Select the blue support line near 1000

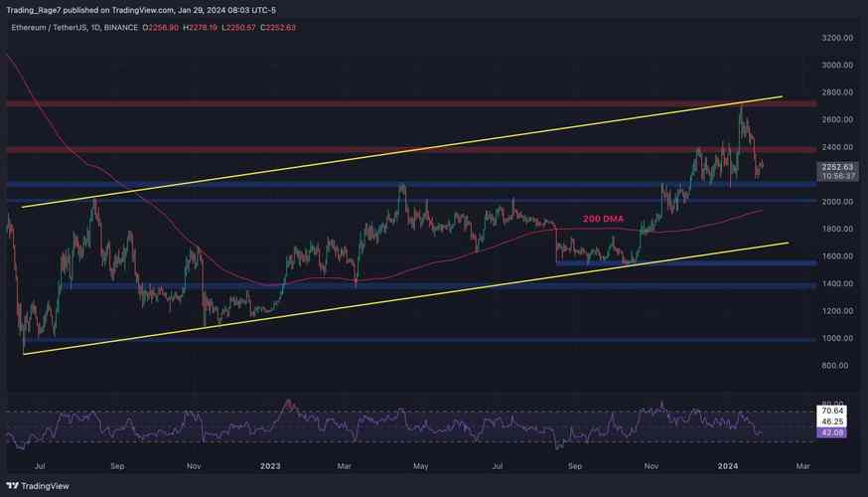418,340
